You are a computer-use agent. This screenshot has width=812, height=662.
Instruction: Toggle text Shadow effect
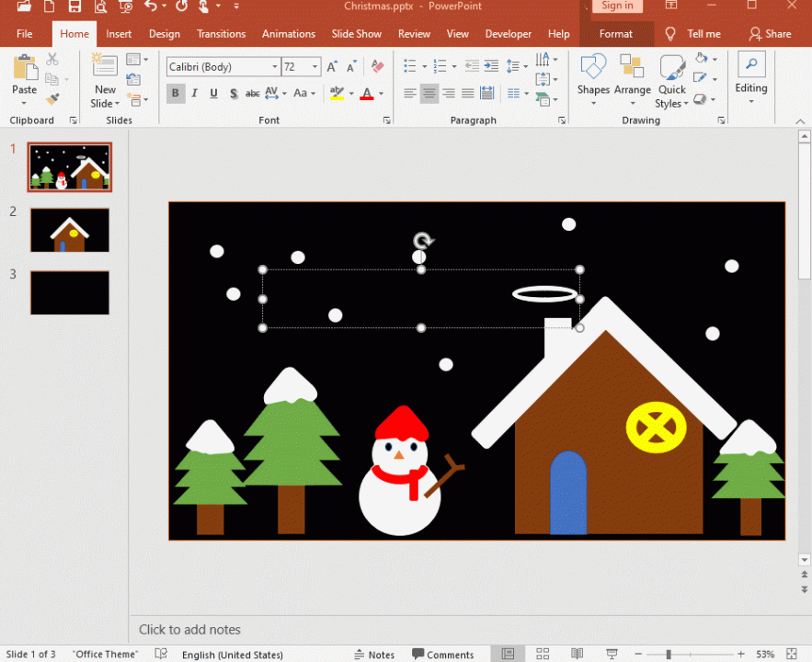coord(234,93)
